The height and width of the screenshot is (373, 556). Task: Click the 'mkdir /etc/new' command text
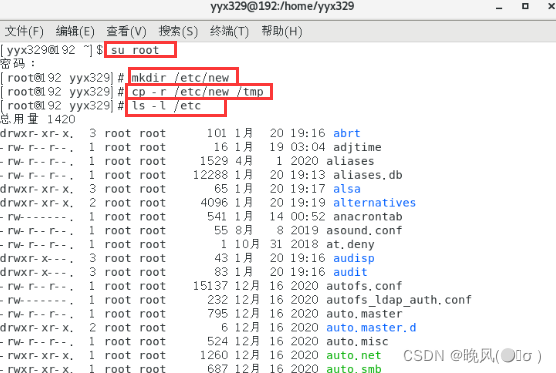click(x=180, y=77)
